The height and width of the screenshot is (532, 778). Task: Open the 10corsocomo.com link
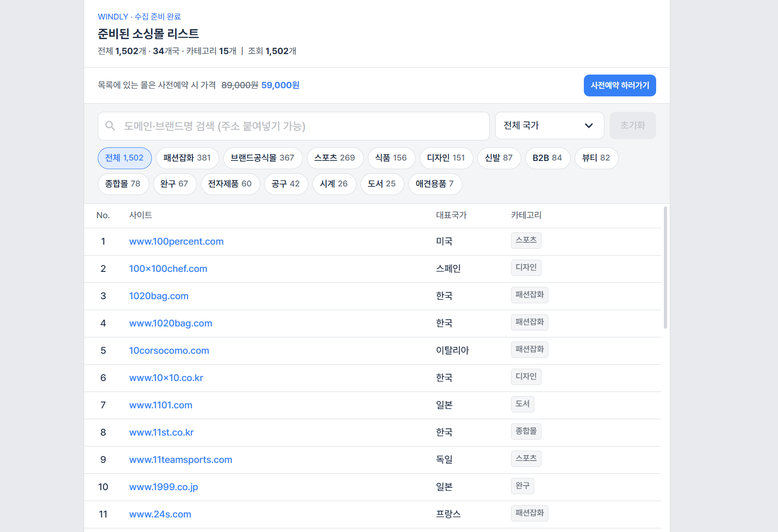(169, 351)
